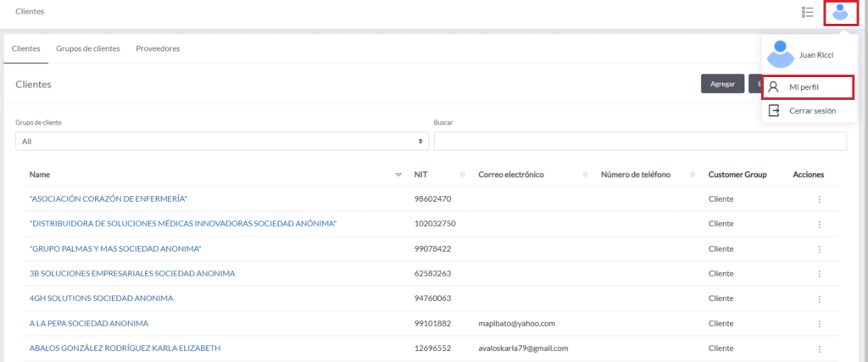Viewport: 868px width, 362px height.
Task: Switch to Proveedores tab
Action: tap(158, 48)
